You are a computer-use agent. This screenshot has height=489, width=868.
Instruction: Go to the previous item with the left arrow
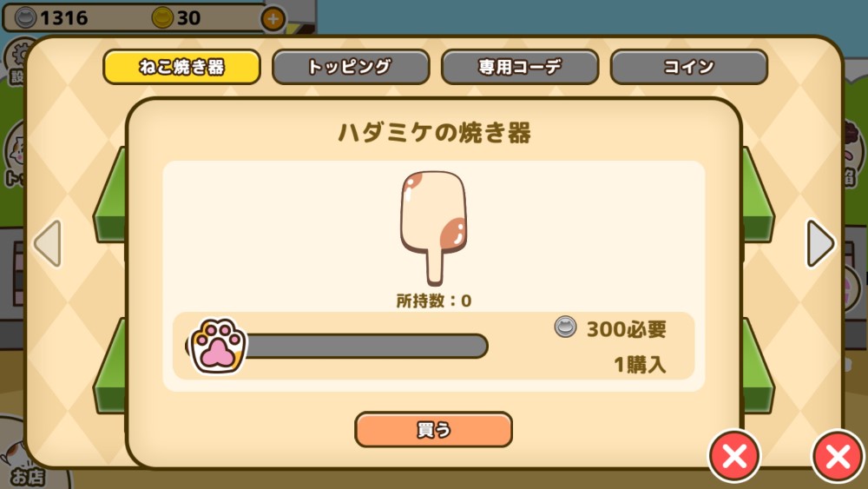click(x=48, y=244)
